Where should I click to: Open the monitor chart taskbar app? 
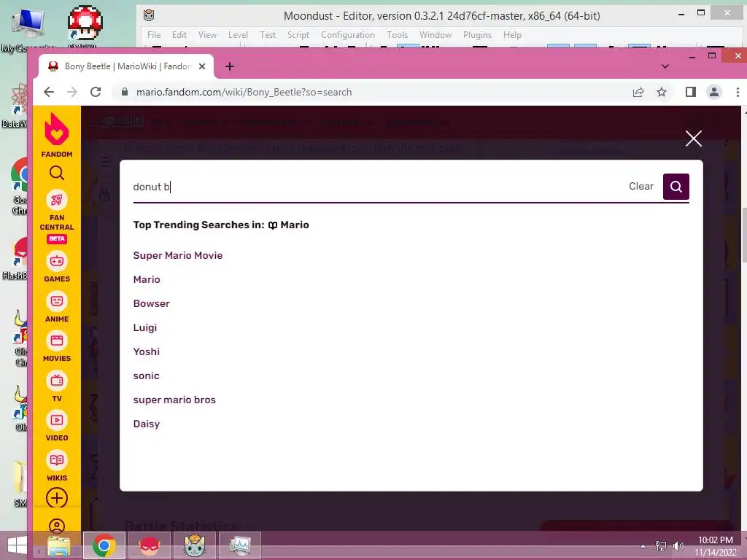pyautogui.click(x=239, y=545)
